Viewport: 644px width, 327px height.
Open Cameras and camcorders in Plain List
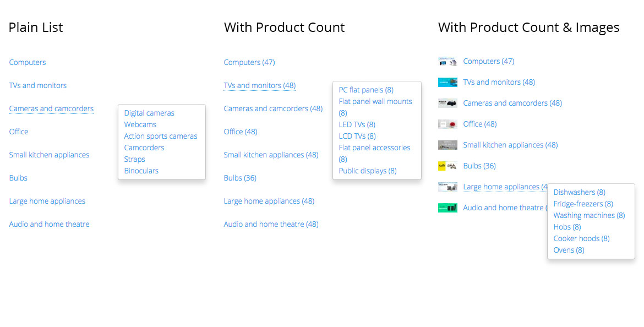[51, 109]
